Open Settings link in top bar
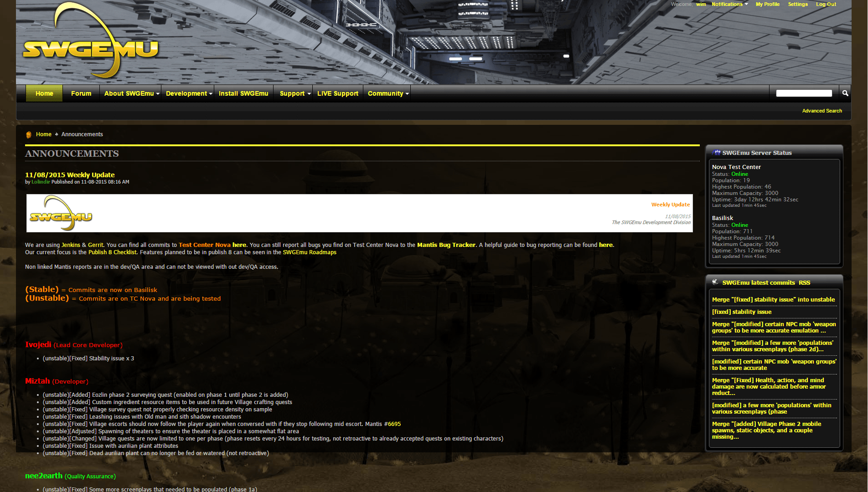This screenshot has height=492, width=868. (x=798, y=4)
